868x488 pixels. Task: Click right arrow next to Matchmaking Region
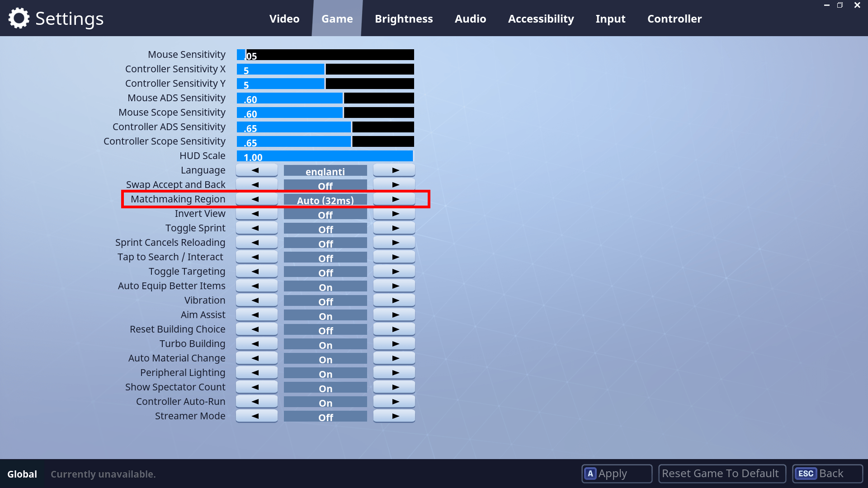pos(394,199)
